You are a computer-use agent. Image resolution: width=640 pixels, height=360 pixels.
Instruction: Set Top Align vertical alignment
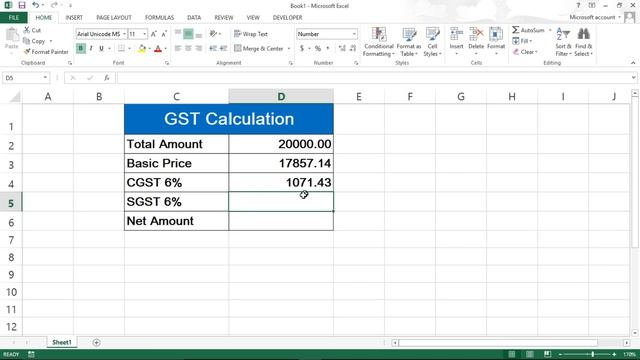[178, 33]
